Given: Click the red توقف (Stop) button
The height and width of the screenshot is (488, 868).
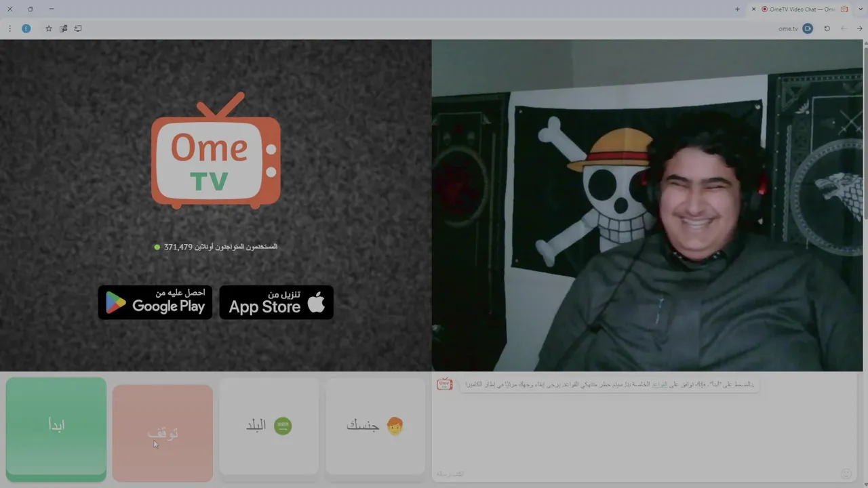Looking at the screenshot, I should (163, 432).
